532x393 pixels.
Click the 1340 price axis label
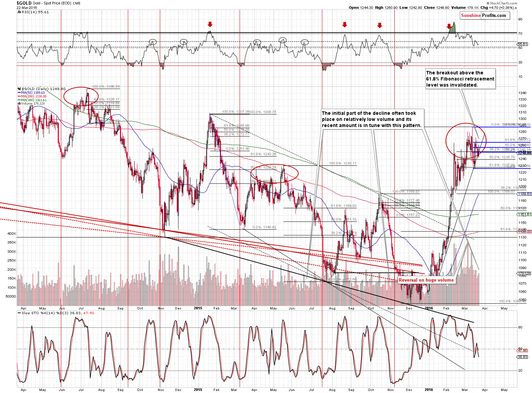pos(522,93)
